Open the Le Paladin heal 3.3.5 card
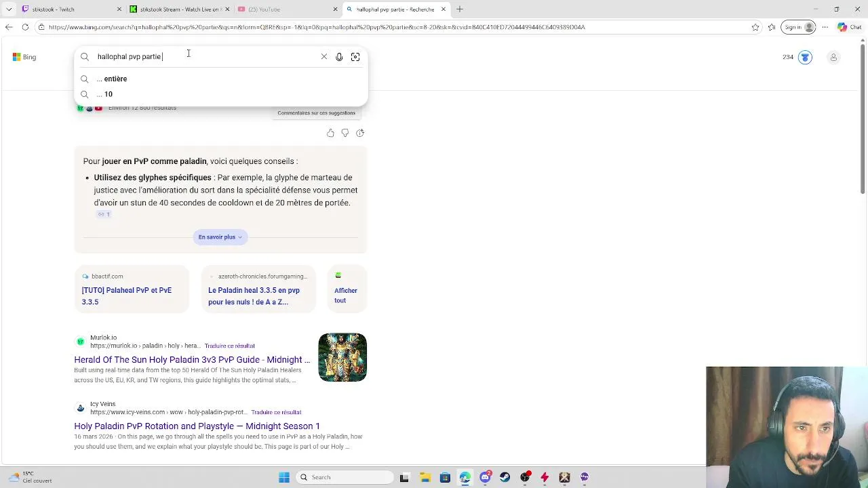 258,289
